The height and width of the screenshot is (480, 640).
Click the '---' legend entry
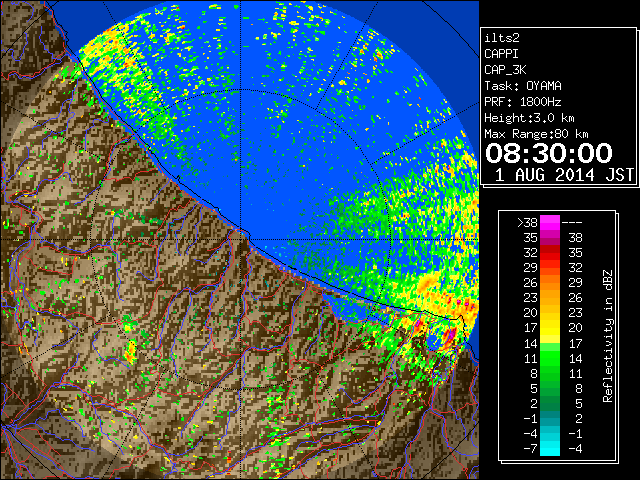(x=572, y=222)
